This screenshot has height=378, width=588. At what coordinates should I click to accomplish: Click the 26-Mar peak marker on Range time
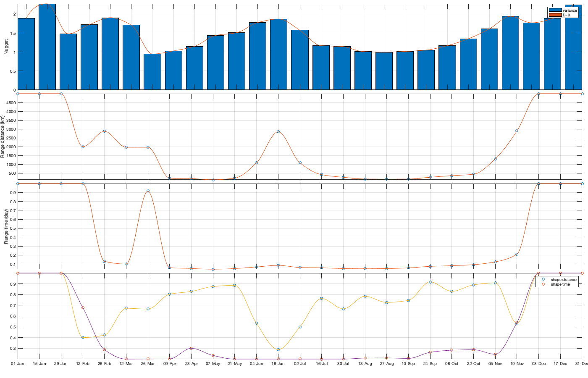pyautogui.click(x=148, y=191)
